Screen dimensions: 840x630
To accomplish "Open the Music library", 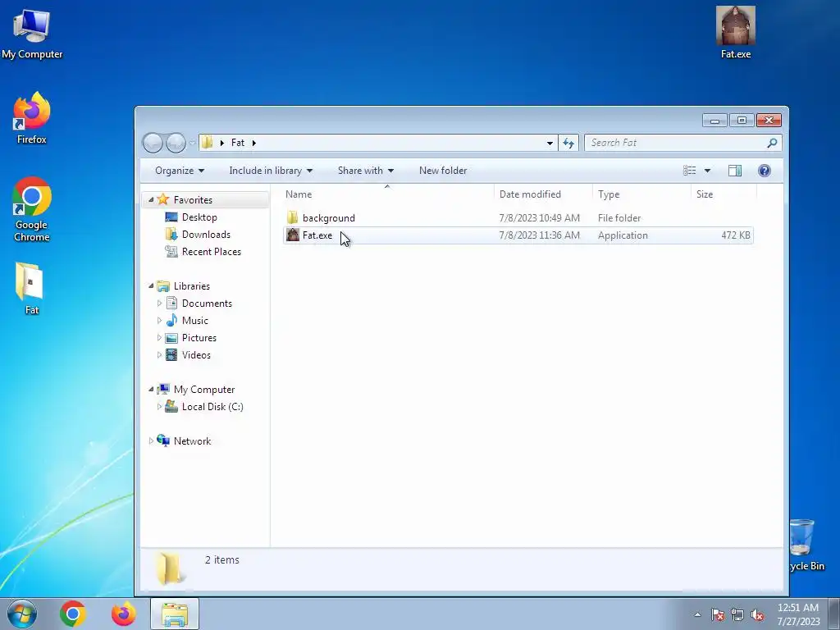I will [195, 321].
